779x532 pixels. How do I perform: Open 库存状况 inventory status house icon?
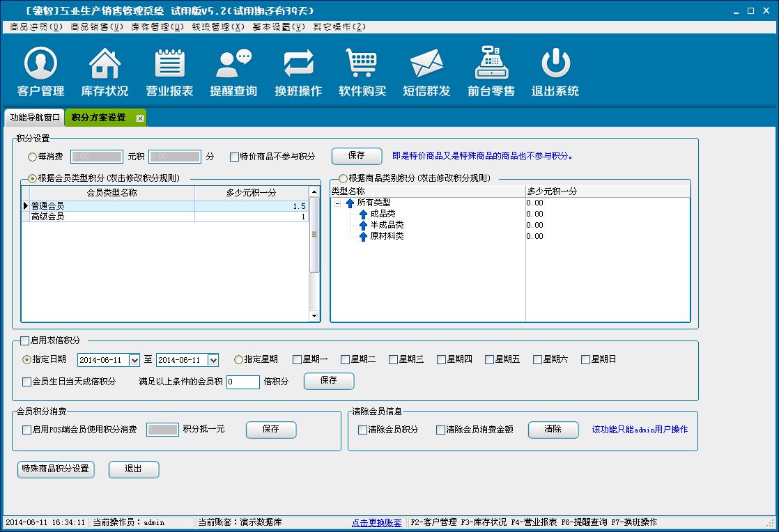point(105,65)
